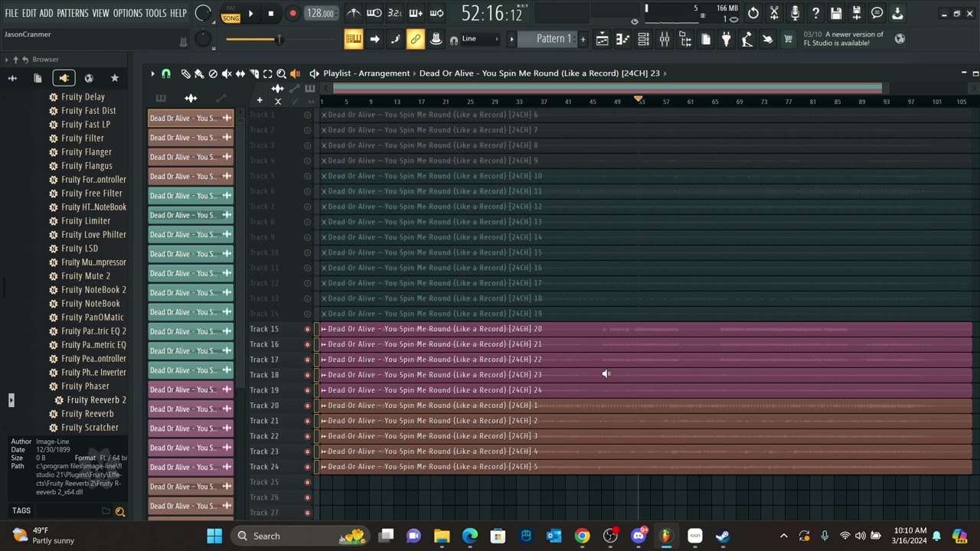980x551 pixels.
Task: Select Fruity Parametric EQ 2 in the browser
Action: 93,331
